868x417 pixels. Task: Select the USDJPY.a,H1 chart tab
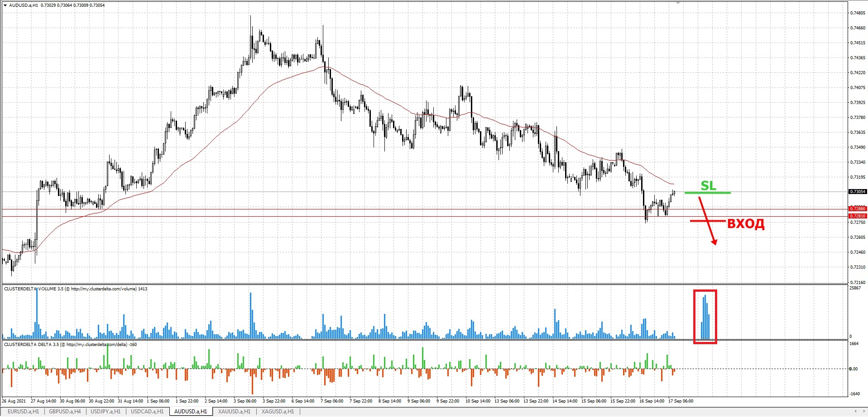(x=106, y=412)
